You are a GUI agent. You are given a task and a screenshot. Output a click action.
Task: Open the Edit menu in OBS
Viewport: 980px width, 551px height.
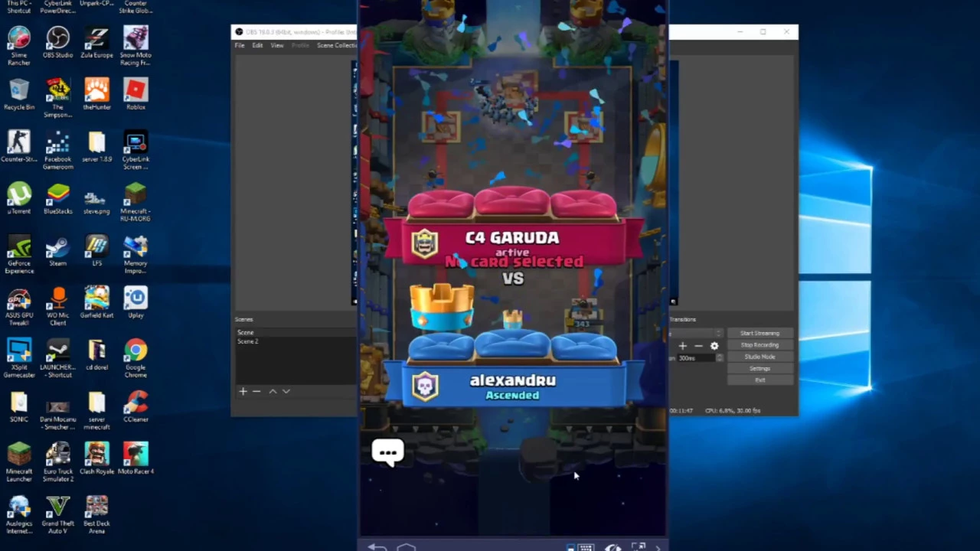click(x=257, y=45)
